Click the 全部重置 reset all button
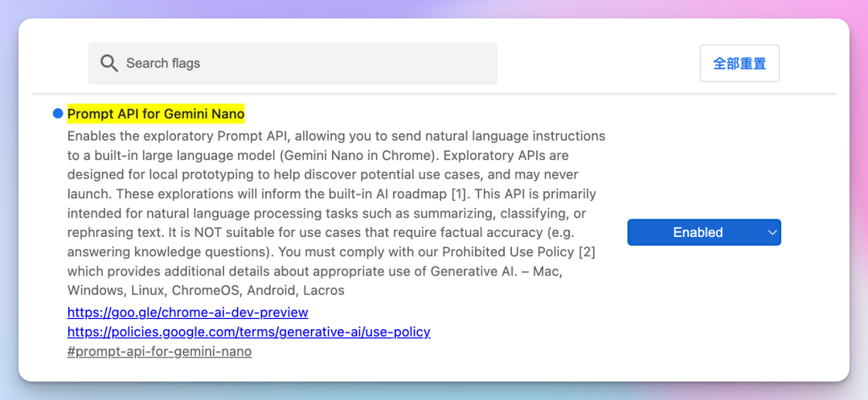The height and width of the screenshot is (400, 868). coord(739,63)
